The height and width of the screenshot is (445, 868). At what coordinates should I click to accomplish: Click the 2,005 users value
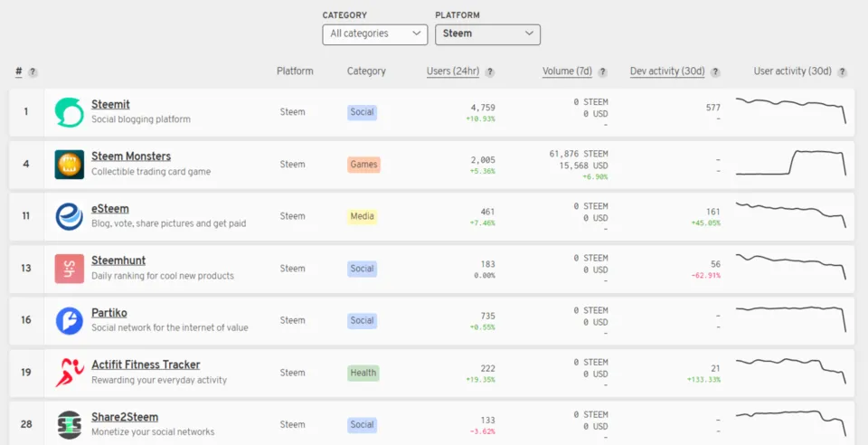click(483, 160)
